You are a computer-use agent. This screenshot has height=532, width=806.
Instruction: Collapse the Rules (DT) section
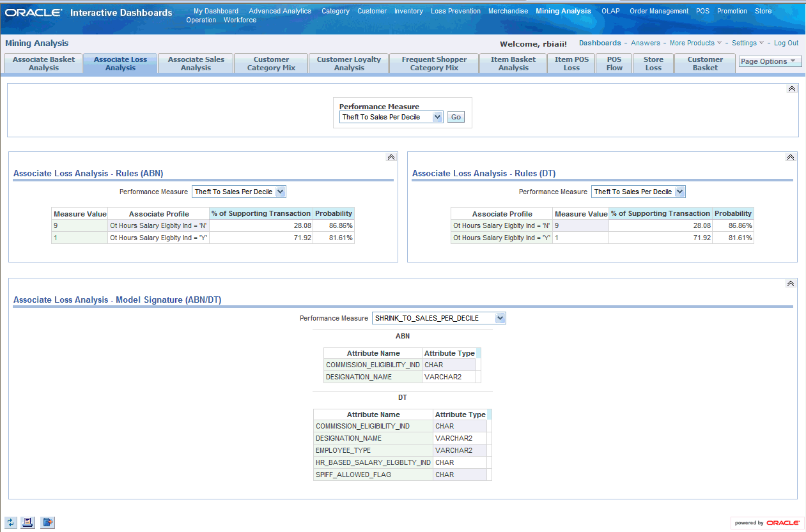[x=791, y=157]
